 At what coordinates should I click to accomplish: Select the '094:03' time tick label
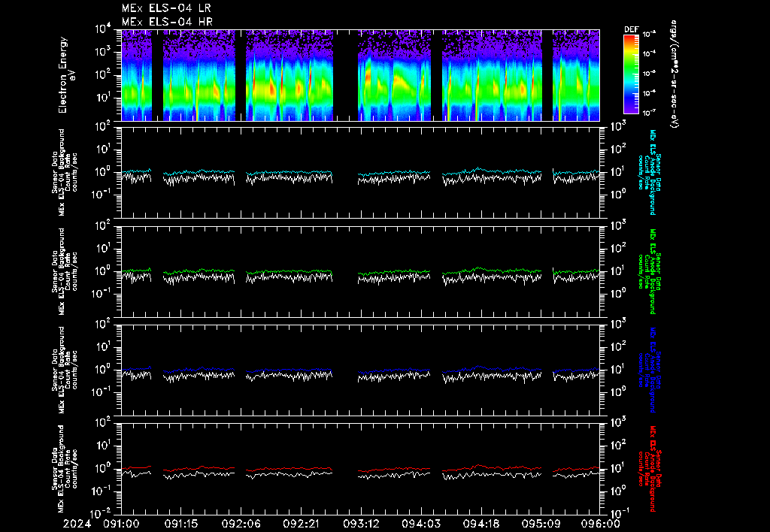[420, 524]
